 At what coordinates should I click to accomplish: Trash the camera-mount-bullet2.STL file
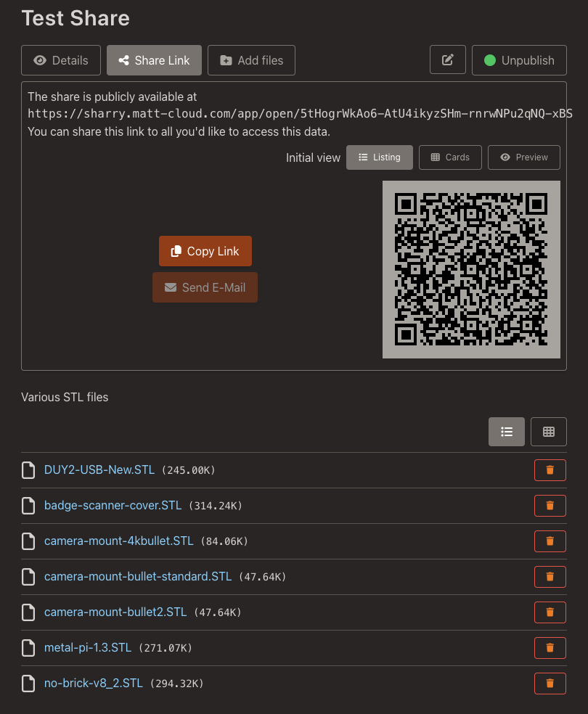pos(550,612)
